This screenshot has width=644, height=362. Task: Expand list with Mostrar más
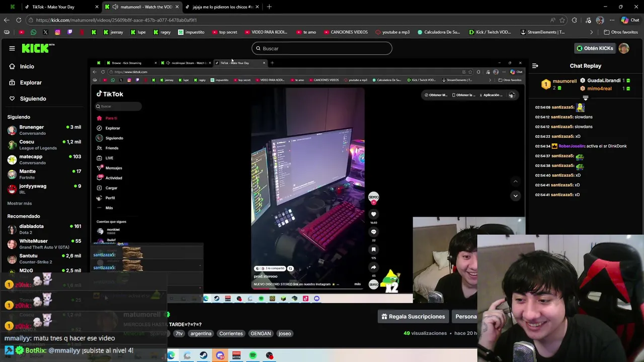pos(20,203)
